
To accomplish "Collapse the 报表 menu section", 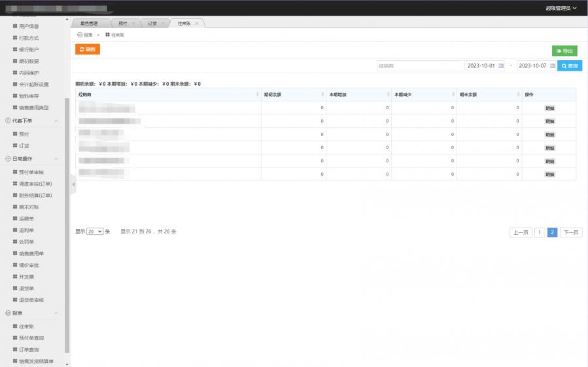I will coord(56,313).
